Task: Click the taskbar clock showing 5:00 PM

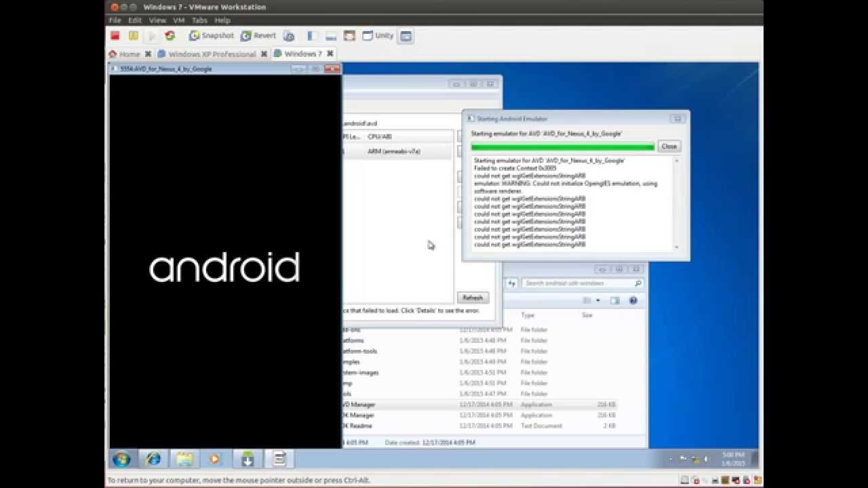Action: pos(734,459)
